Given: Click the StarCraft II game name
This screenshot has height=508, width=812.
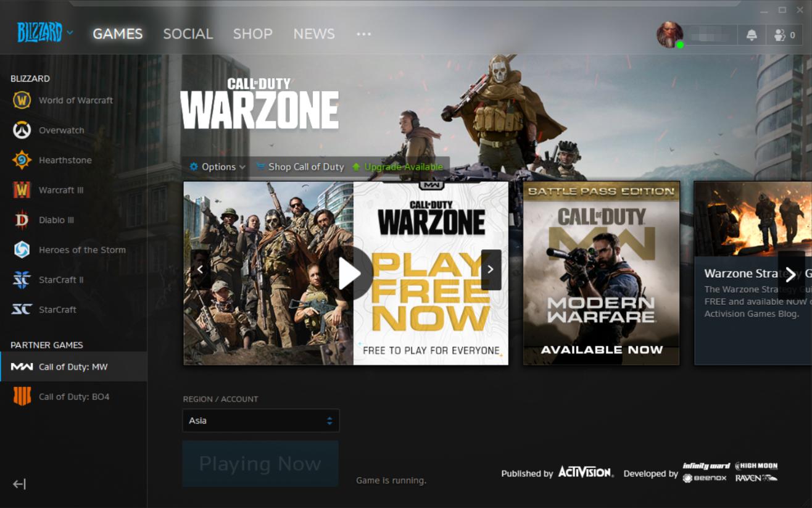Looking at the screenshot, I should [61, 280].
